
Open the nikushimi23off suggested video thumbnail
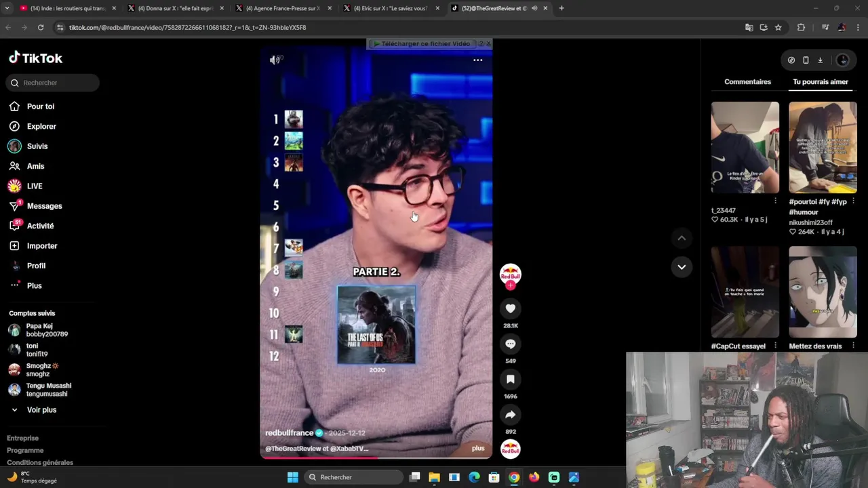823,148
